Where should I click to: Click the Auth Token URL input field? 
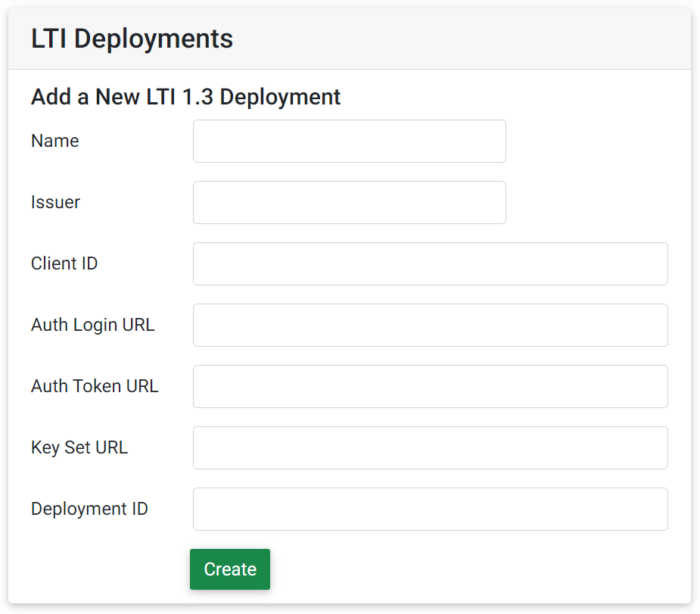tap(429, 386)
